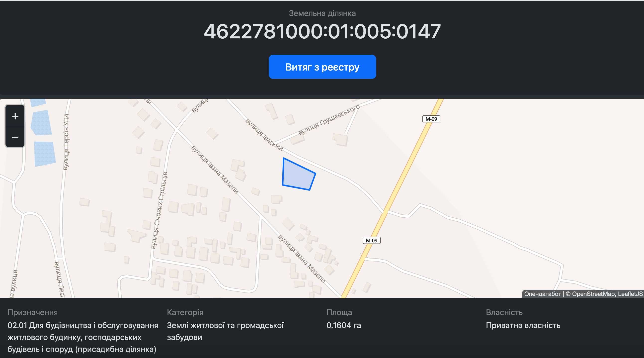Click lower 'вулиця Івана Мазепи' label near M-09
Viewport: 644px width, 358px height.
pos(302,259)
